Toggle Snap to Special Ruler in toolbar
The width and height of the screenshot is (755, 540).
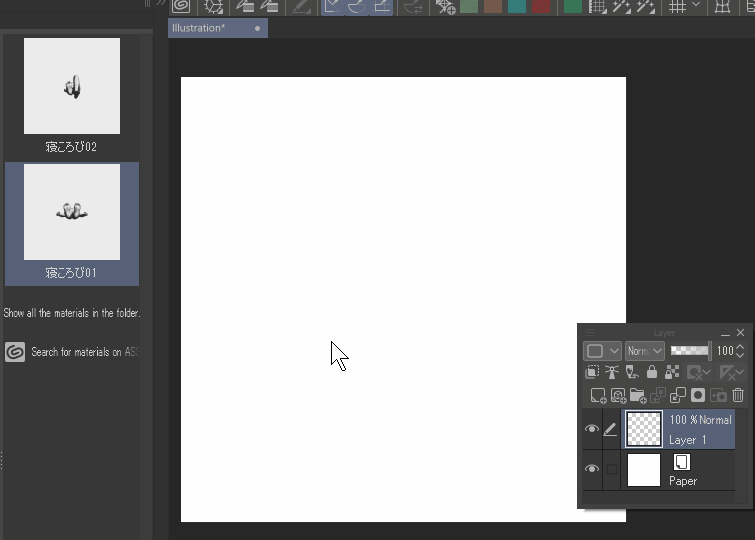(357, 6)
